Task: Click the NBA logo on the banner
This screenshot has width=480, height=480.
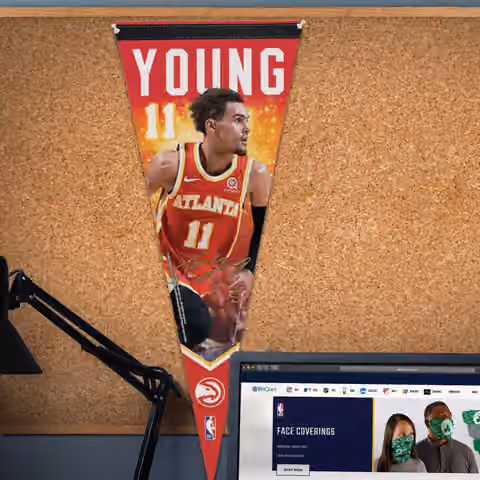Action: pyautogui.click(x=280, y=410)
